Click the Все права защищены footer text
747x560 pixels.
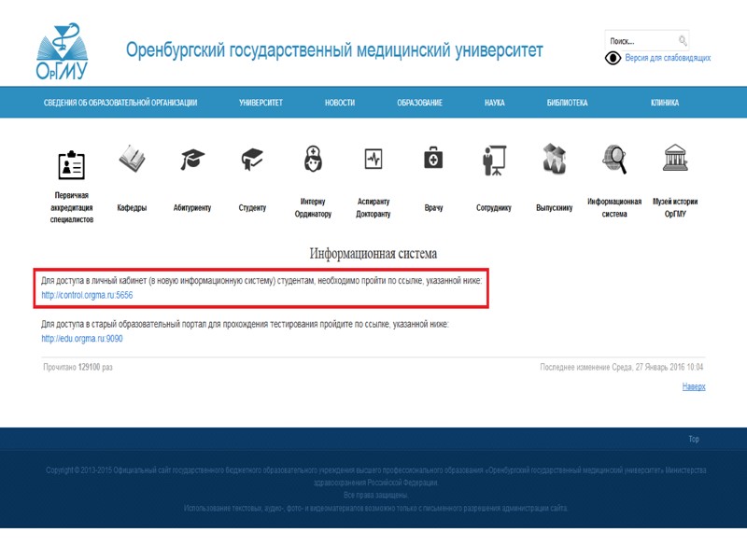point(376,496)
